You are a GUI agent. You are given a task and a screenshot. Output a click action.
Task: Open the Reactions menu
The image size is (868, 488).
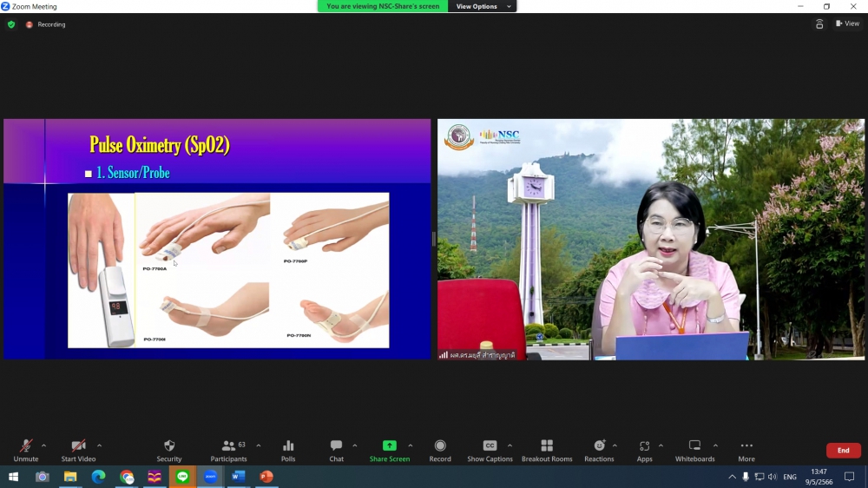click(599, 450)
